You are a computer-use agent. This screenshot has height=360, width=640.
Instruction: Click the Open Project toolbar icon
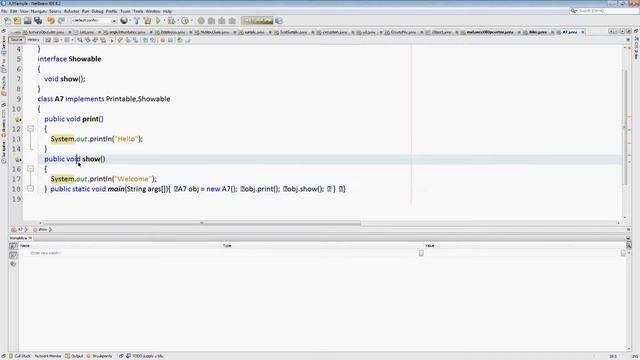pyautogui.click(x=27, y=20)
